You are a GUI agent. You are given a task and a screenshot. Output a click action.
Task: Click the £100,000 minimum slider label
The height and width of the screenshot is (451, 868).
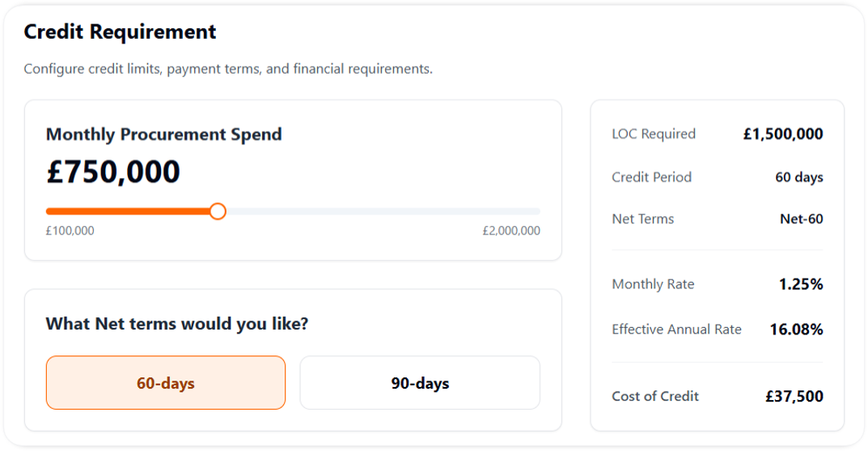[70, 231]
